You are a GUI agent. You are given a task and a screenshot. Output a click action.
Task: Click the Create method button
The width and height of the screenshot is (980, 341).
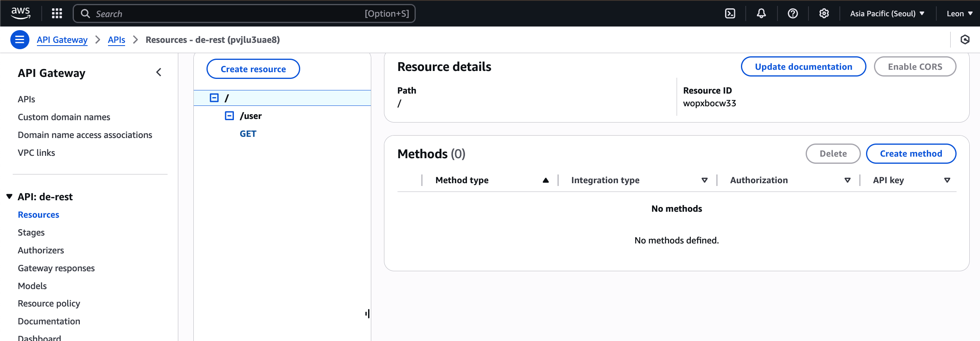click(911, 153)
